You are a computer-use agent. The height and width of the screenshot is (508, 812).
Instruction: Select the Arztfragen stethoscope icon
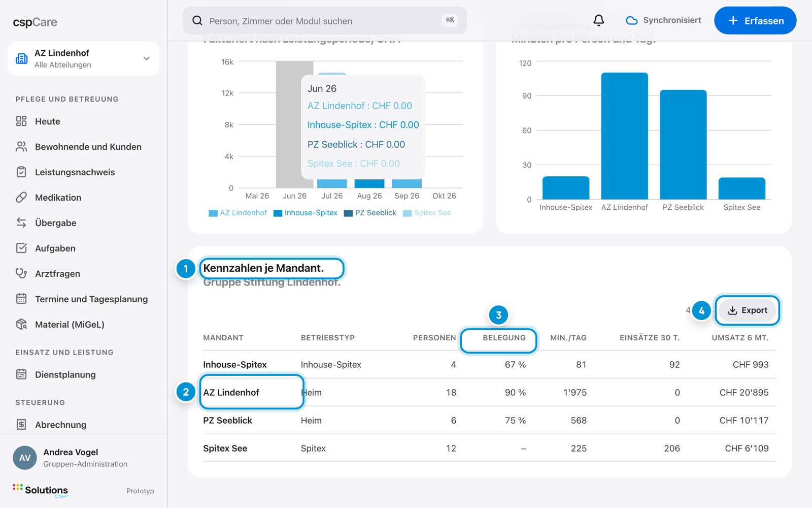[21, 273]
